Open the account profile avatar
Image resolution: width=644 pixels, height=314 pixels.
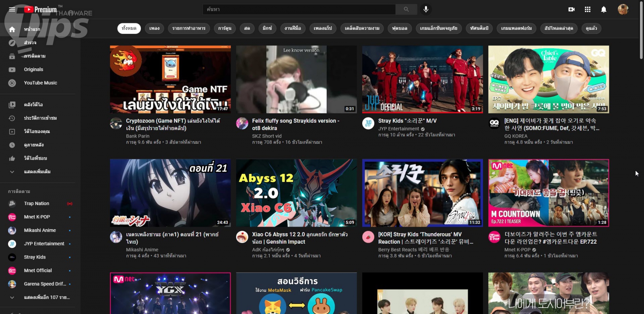[623, 9]
